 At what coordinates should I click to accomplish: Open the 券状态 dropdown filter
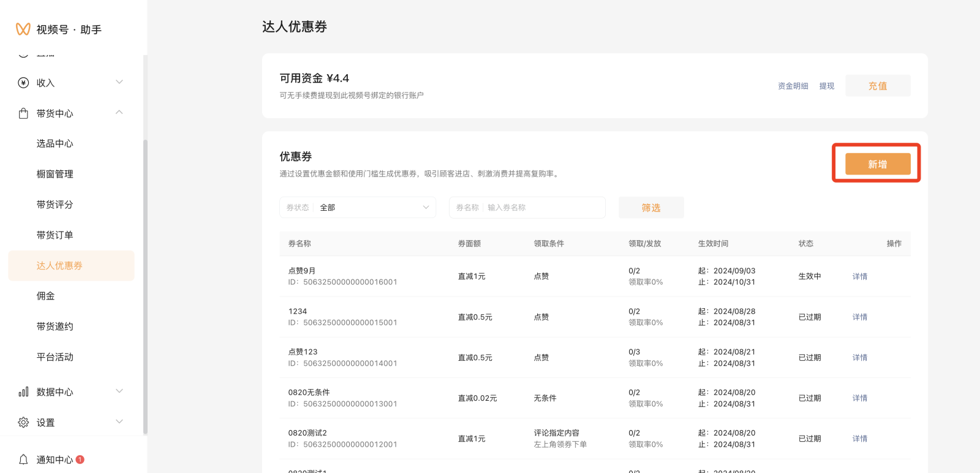point(358,208)
